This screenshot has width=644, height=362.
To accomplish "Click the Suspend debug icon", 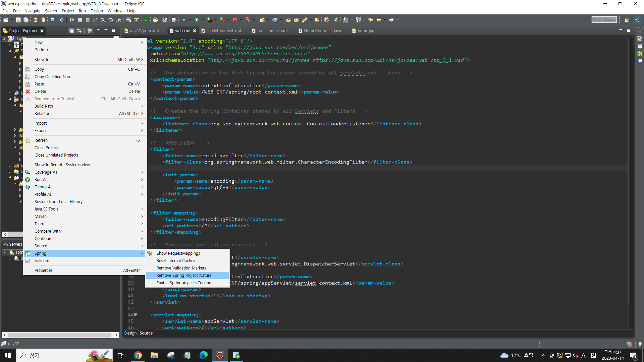I will 80,20.
